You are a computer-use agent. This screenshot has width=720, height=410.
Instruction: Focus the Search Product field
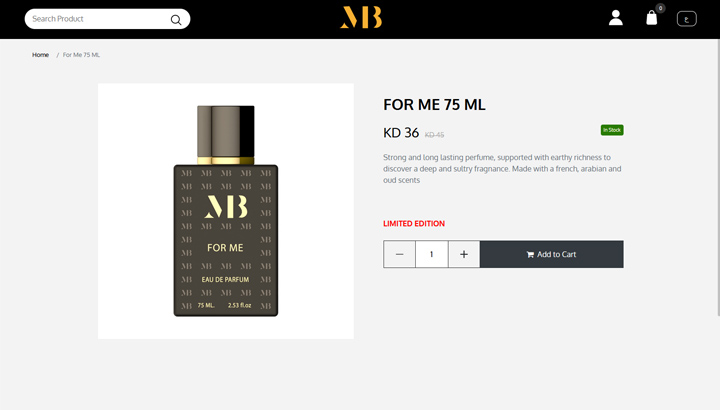click(x=98, y=19)
